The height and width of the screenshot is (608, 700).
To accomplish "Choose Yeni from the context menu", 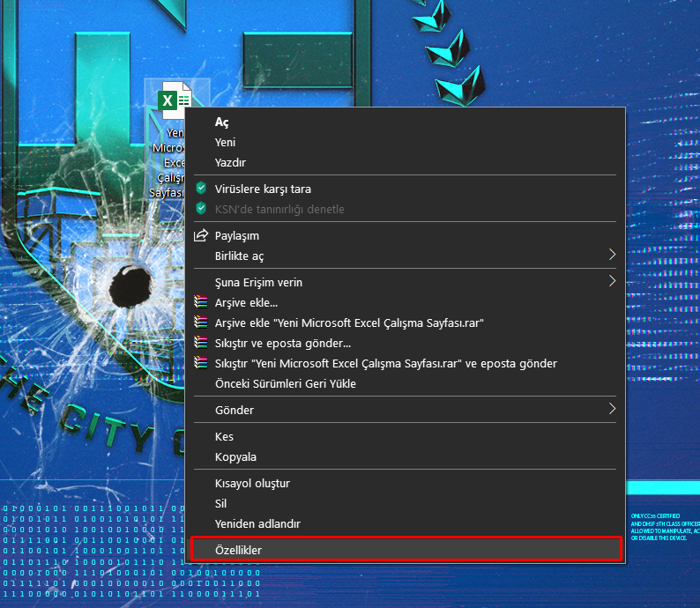I will pos(226,142).
